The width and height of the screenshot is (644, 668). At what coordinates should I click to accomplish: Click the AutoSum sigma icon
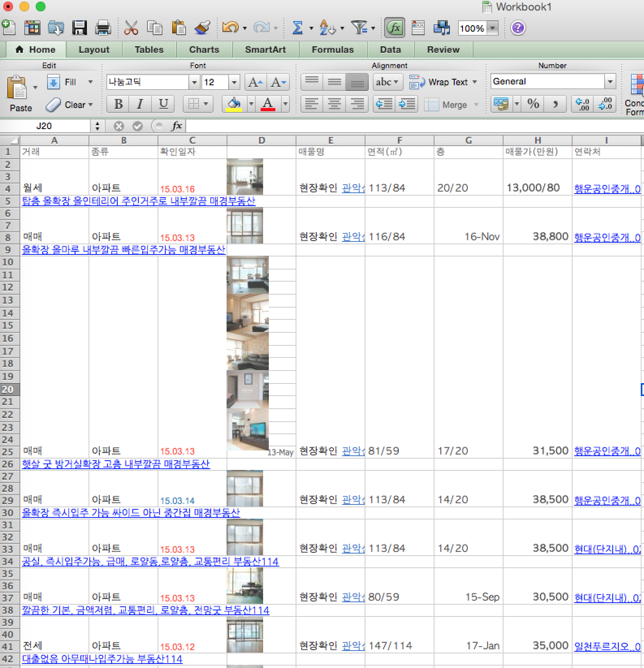[298, 28]
